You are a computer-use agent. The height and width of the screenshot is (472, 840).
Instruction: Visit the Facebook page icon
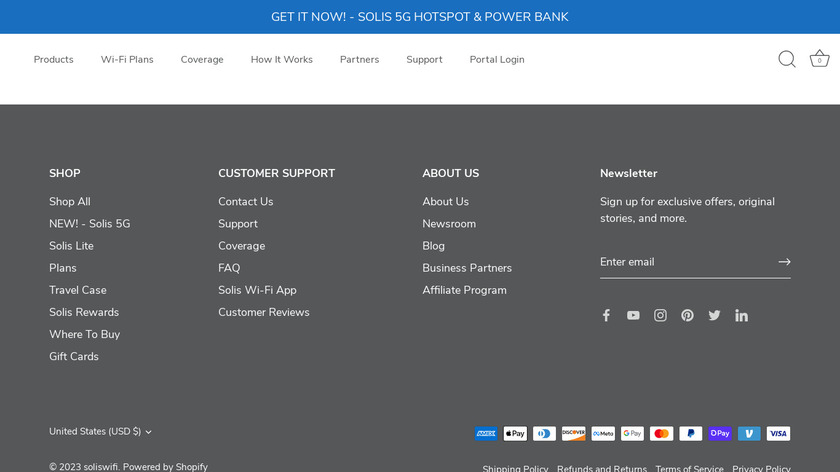[606, 315]
